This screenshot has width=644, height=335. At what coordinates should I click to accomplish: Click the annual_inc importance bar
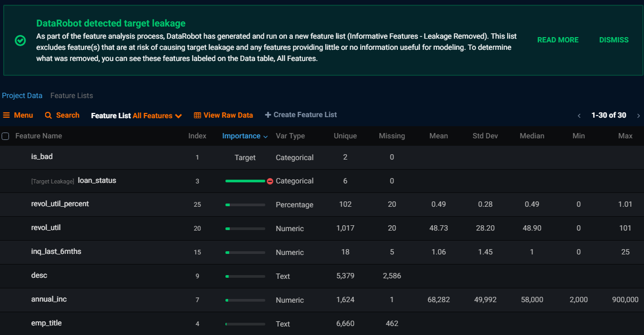245,300
